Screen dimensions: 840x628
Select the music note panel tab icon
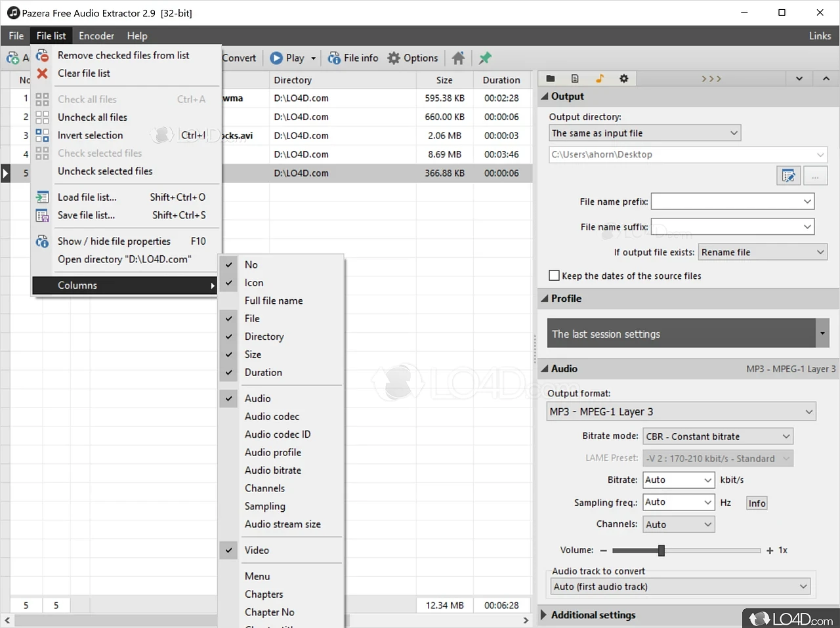599,79
